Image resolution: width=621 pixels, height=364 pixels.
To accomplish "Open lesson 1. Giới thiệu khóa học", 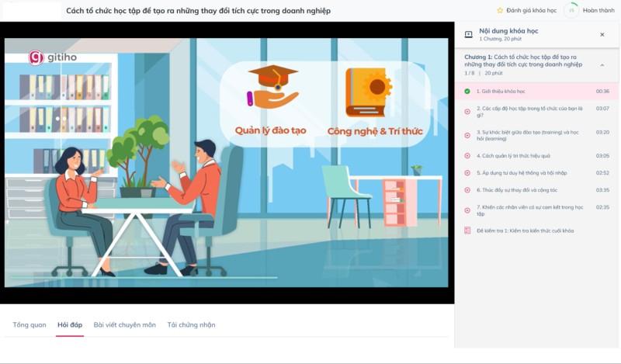I will [x=536, y=91].
